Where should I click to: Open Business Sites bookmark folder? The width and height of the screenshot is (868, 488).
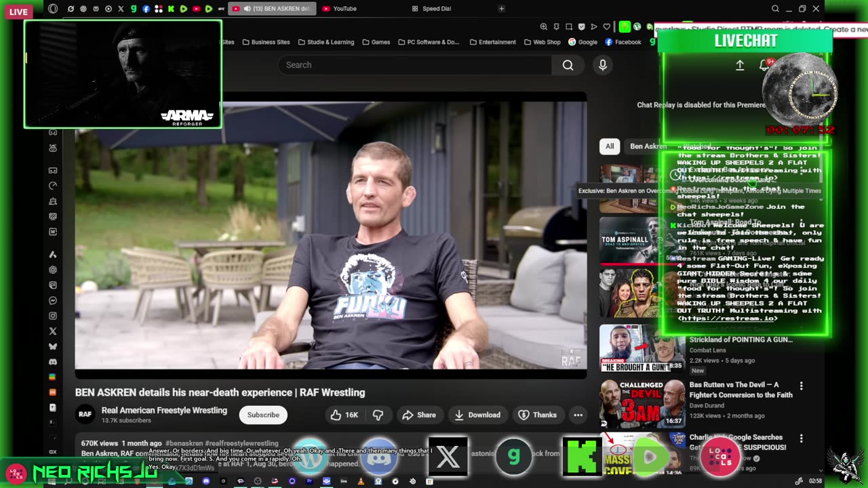point(265,42)
